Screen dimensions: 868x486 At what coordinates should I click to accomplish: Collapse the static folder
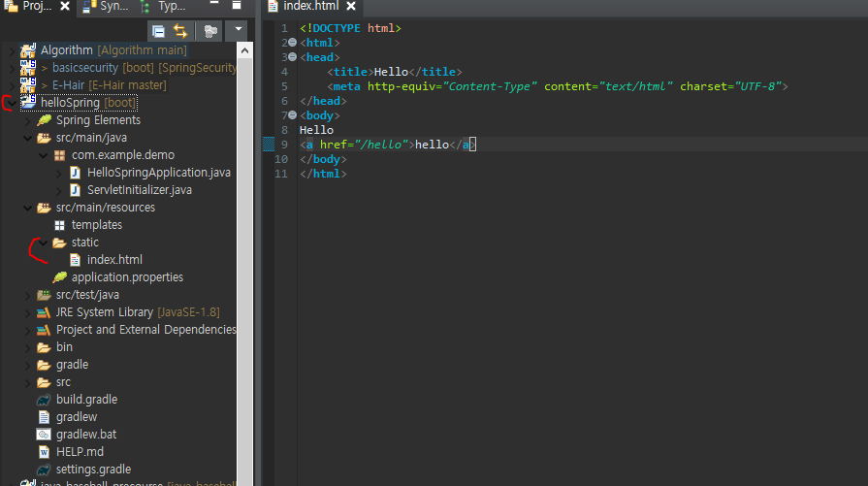coord(44,243)
